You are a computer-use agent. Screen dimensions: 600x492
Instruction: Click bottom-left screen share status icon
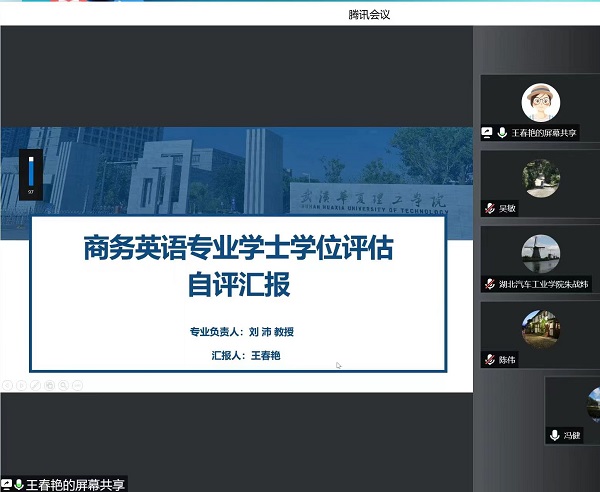click(x=7, y=485)
